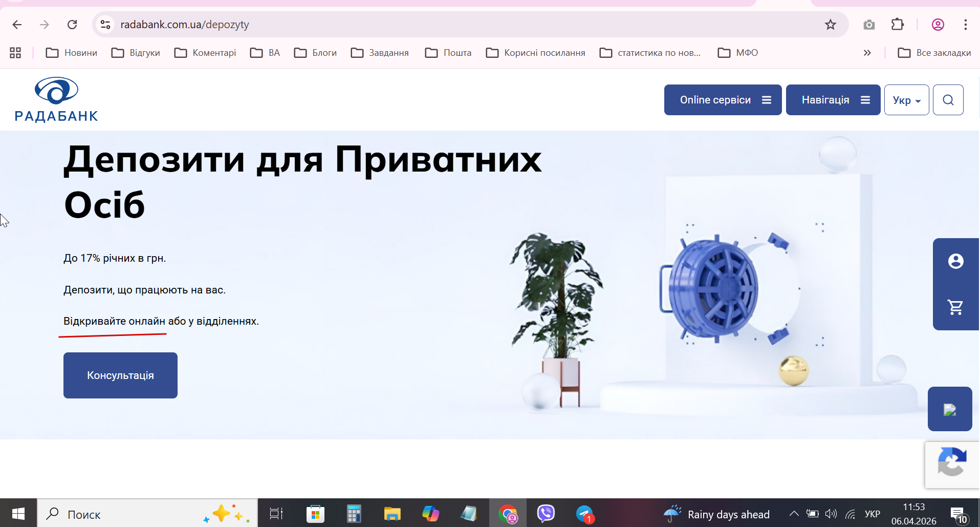Open the site search magnifier button
This screenshot has width=980, height=527.
click(948, 100)
